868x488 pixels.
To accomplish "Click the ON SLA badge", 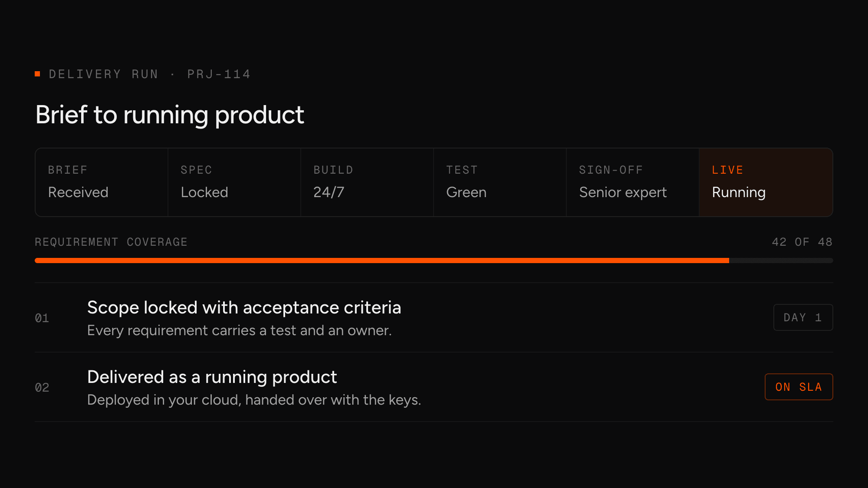I will 799,387.
